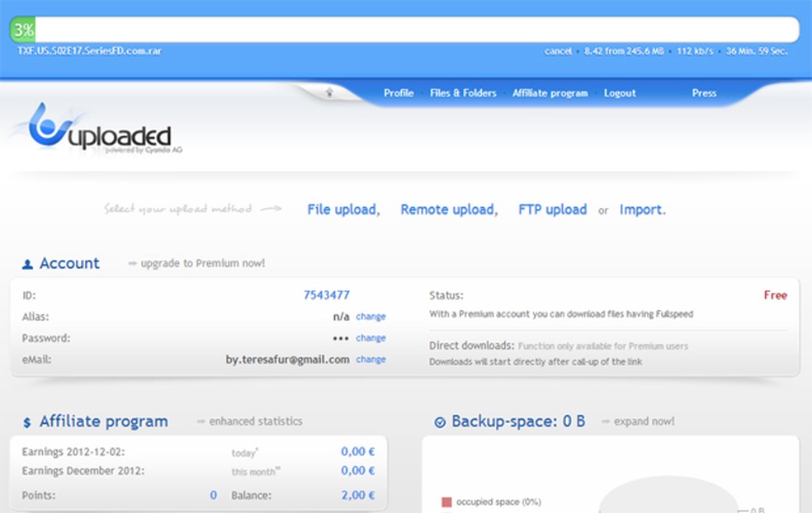The height and width of the screenshot is (513, 812).
Task: Click the 112 kb/s upload speed
Action: pyautogui.click(x=695, y=51)
